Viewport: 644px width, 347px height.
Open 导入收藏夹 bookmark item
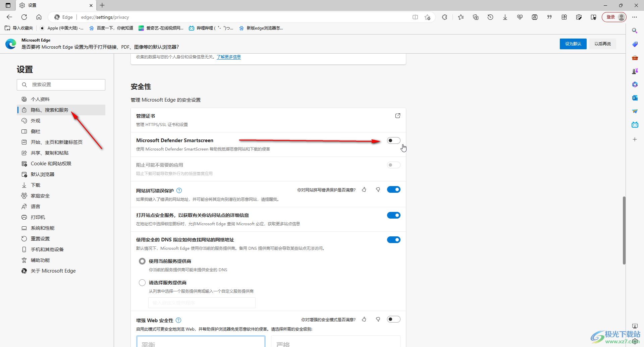(19, 28)
